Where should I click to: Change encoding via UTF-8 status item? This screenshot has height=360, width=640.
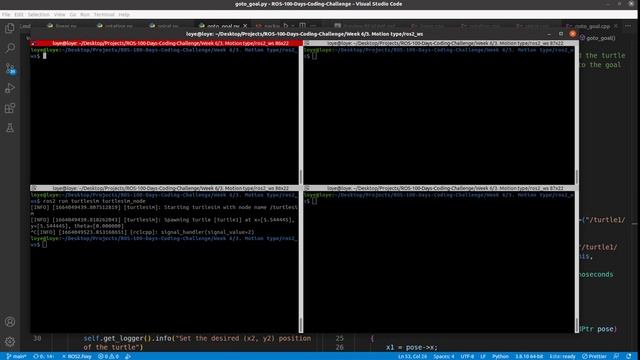coord(467,356)
